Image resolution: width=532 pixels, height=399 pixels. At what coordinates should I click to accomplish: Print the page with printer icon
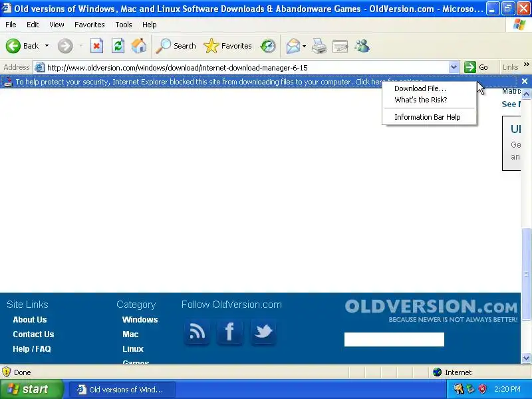(319, 46)
